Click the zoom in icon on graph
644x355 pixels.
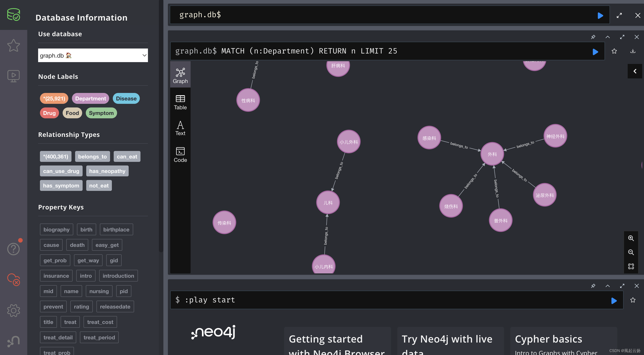[x=631, y=238]
